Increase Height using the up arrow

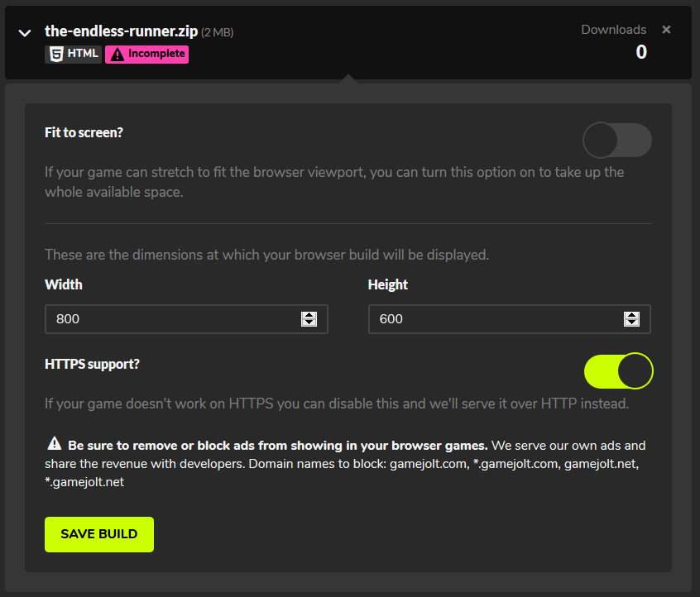tap(632, 315)
